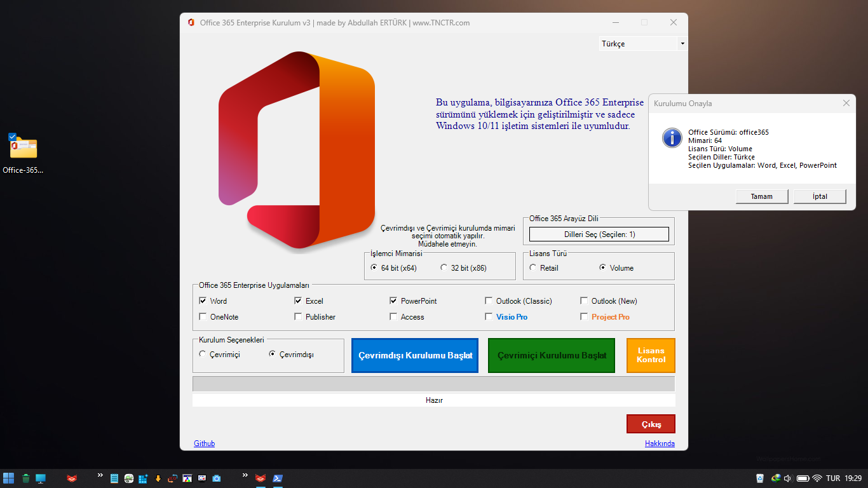Click Çevrimiçi Kurulumu Başlat button
This screenshot has width=868, height=488.
552,355
